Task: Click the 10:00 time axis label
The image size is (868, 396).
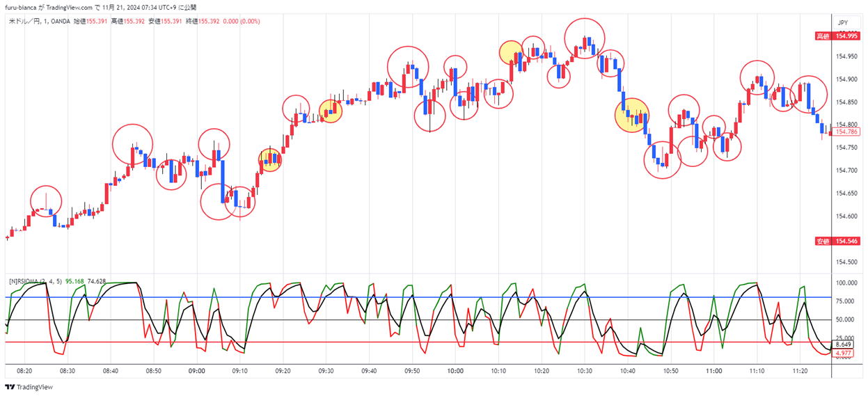Action: click(x=455, y=371)
